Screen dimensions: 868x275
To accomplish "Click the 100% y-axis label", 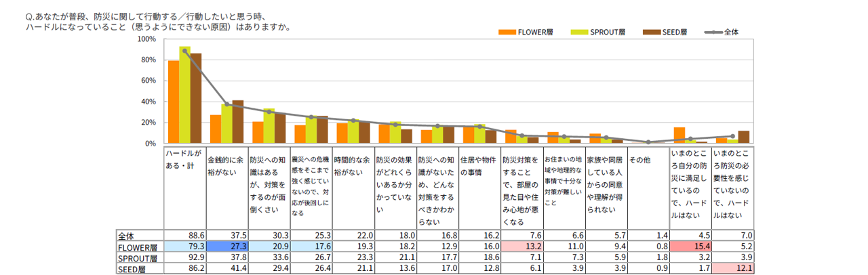I will tap(146, 39).
